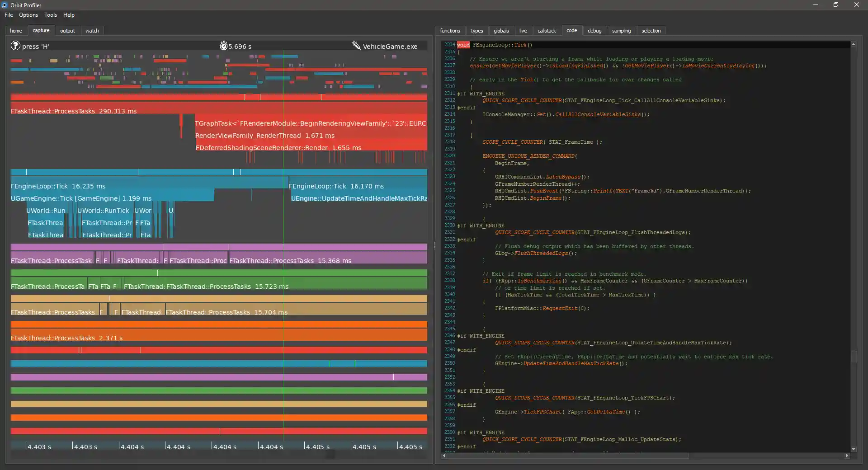Click the 4.405 s timeline tick mark

click(319, 446)
